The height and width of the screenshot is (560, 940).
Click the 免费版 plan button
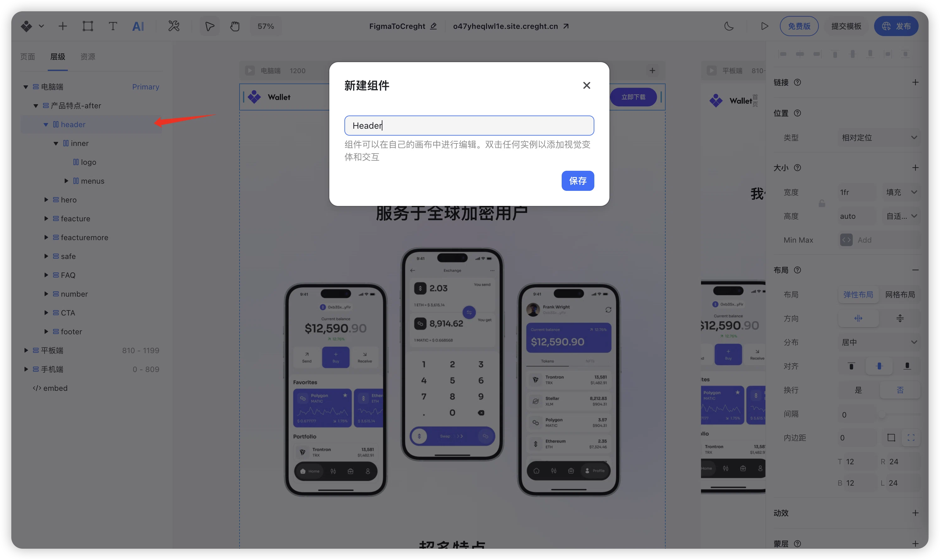(799, 26)
